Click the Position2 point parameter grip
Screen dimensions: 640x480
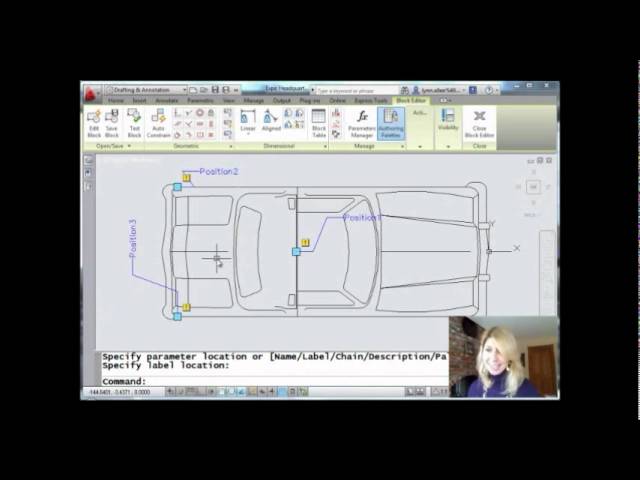click(x=177, y=187)
